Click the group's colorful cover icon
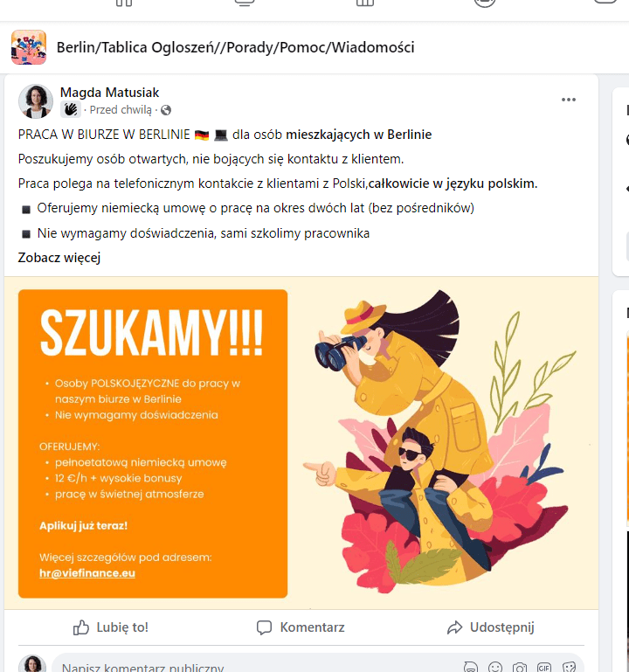 (29, 47)
